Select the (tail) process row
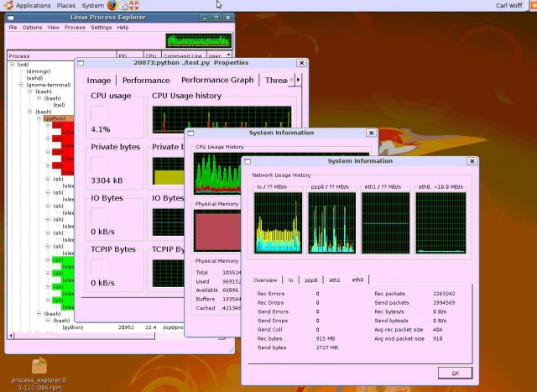 59,105
